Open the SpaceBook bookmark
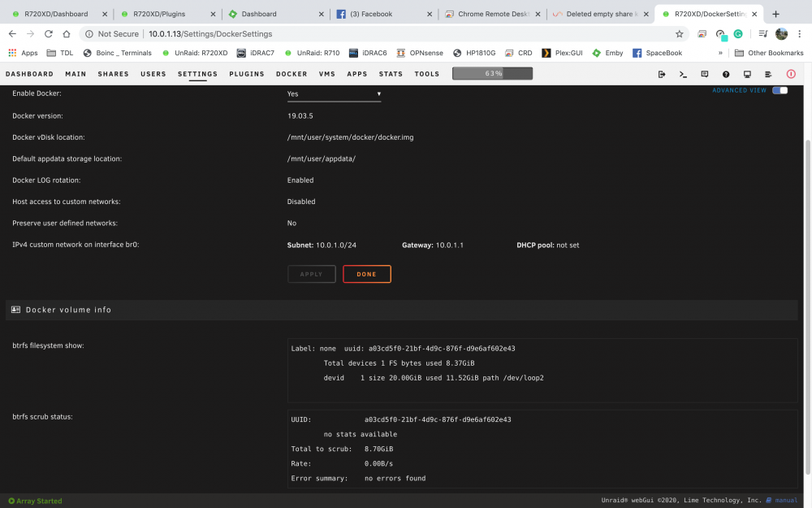This screenshot has height=508, width=812. tap(658, 53)
